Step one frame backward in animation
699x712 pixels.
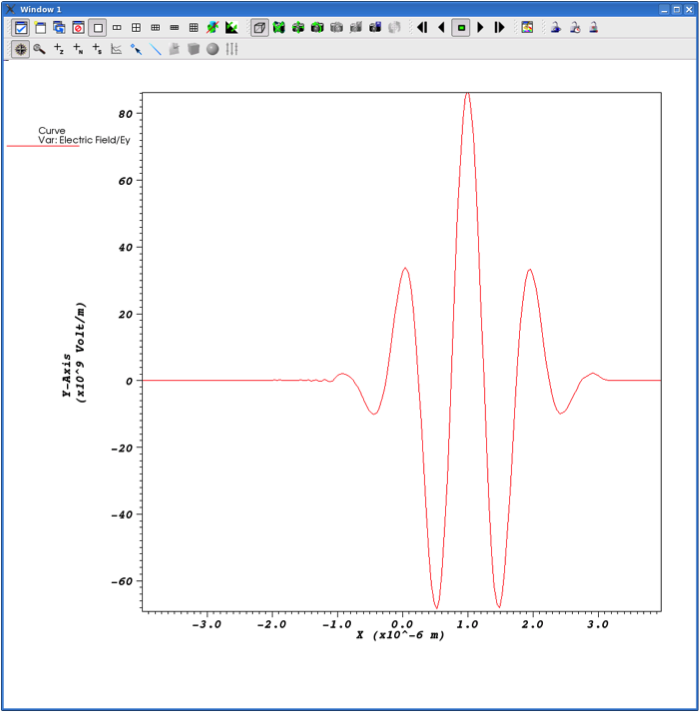pos(422,28)
